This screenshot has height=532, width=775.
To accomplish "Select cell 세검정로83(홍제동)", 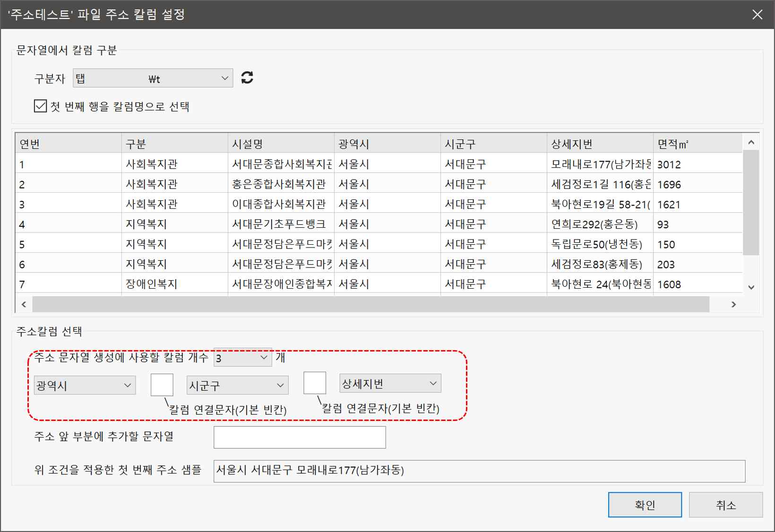I will coord(600,264).
